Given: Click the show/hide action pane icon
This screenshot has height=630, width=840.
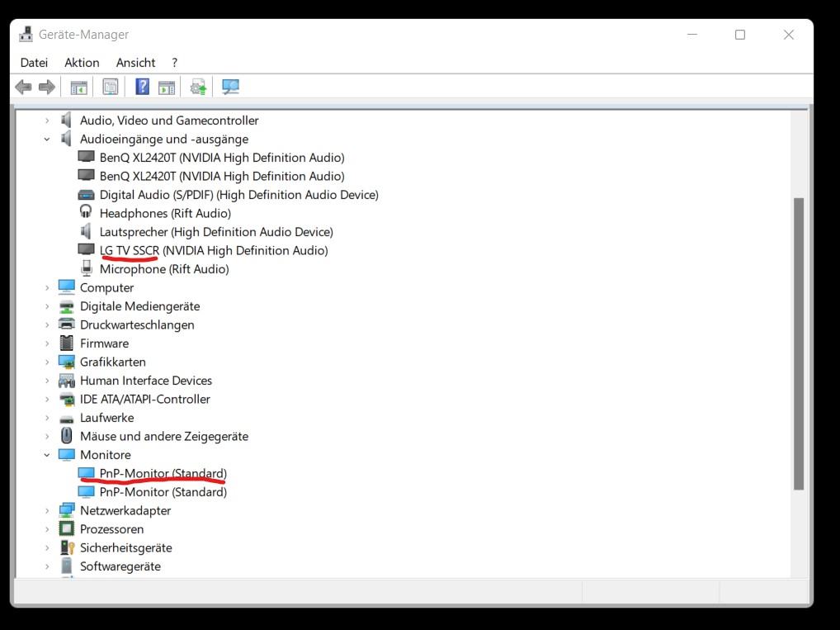Looking at the screenshot, I should 167,87.
